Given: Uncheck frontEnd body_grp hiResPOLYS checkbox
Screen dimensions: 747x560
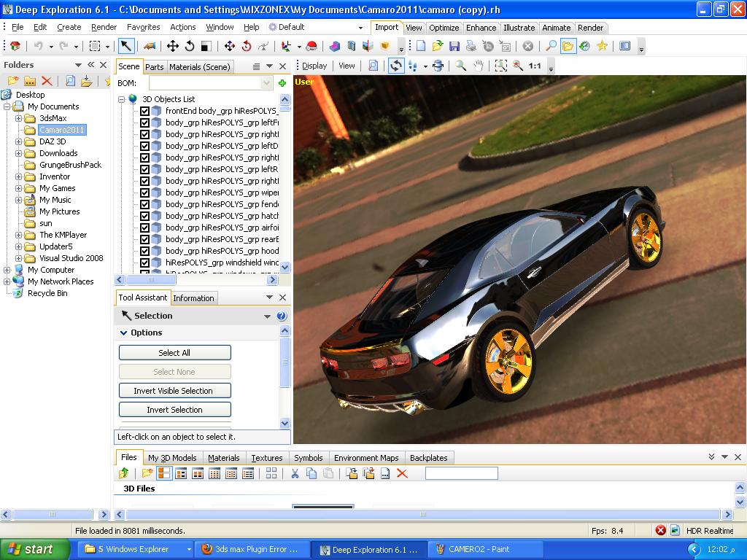Looking at the screenshot, I should tap(145, 111).
